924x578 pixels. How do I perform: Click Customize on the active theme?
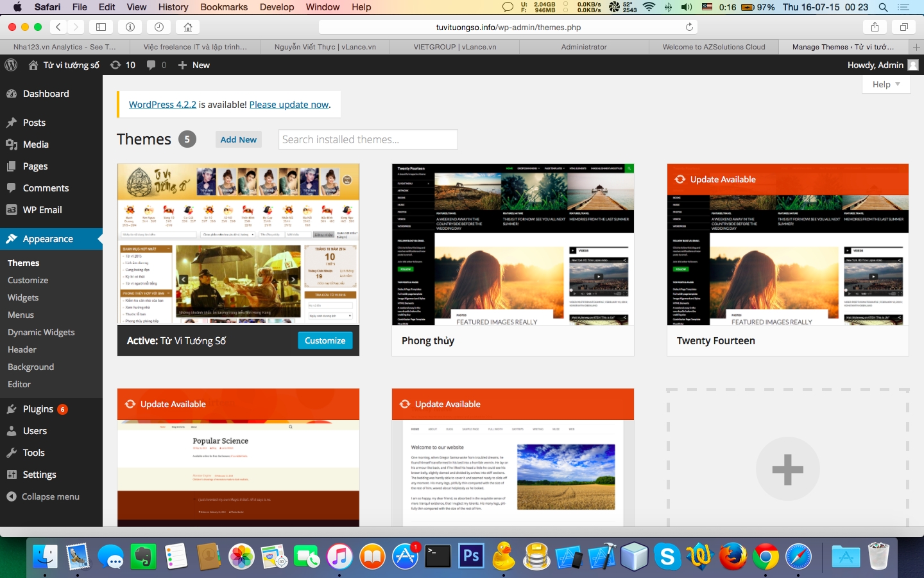(x=325, y=340)
